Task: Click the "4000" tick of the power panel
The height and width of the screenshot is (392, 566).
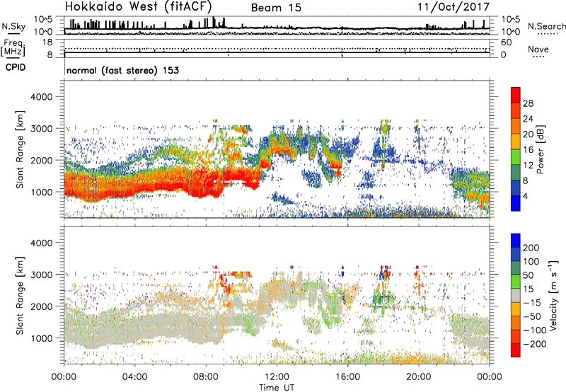Action: (x=42, y=97)
